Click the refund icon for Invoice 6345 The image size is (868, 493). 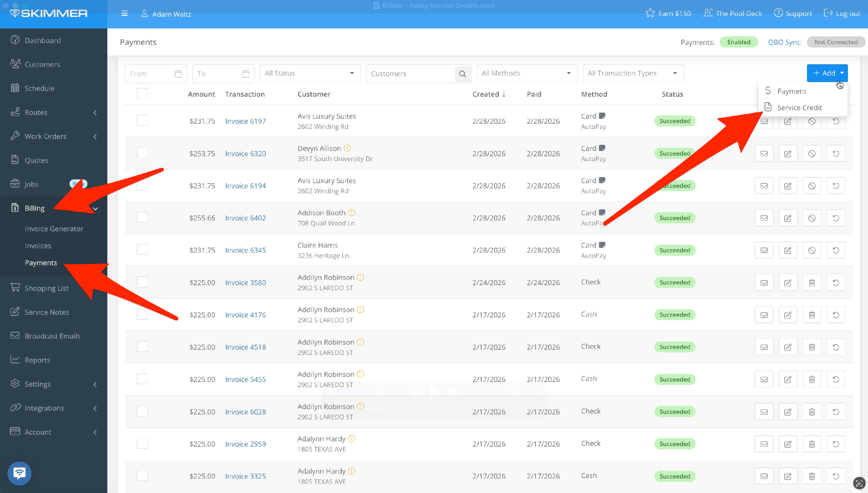click(836, 250)
